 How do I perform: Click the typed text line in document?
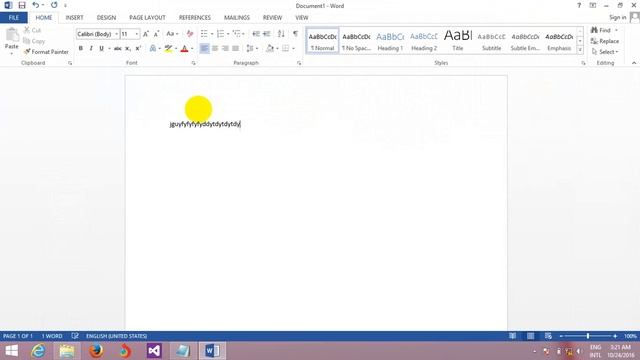205,124
